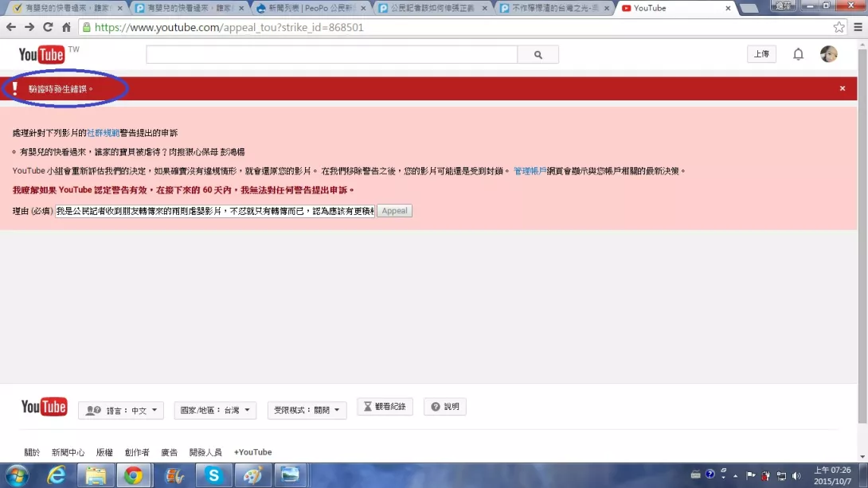Screen dimensions: 868x488
Task: Dismiss the red error banner
Action: point(843,88)
